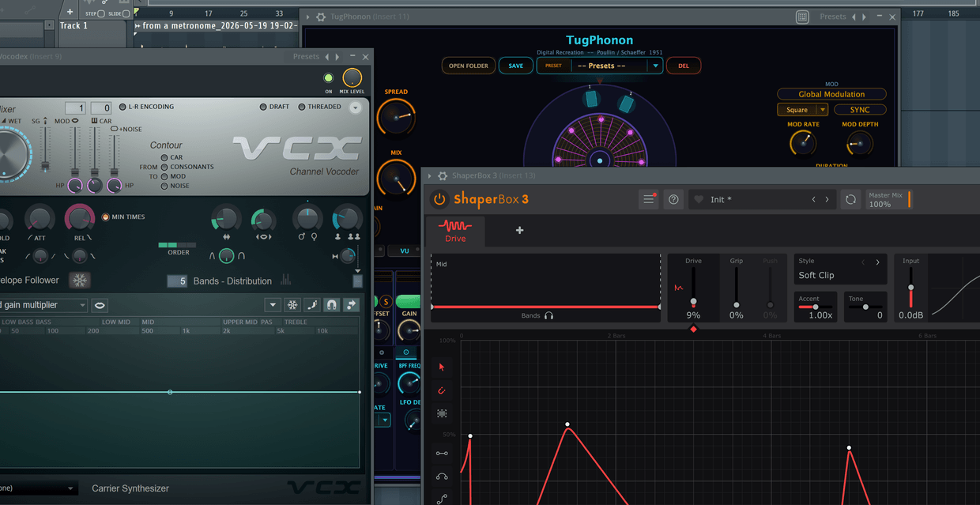Click the lips icon next to gain multiplier
This screenshot has width=980, height=505.
tap(100, 305)
